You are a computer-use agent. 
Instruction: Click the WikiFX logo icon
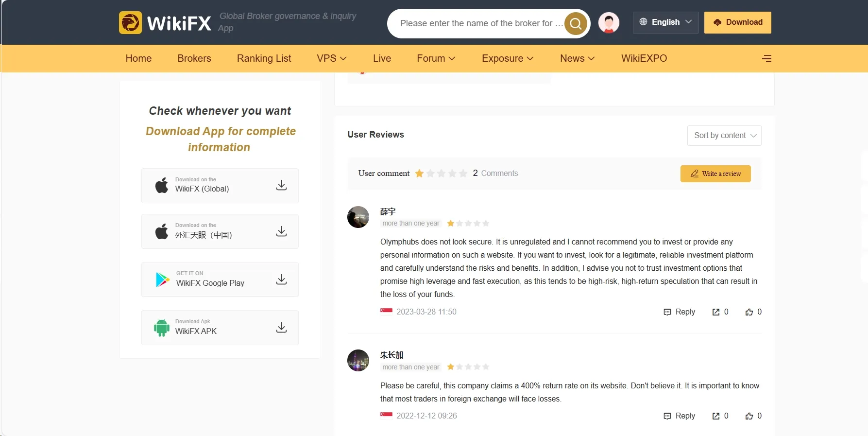pos(131,23)
